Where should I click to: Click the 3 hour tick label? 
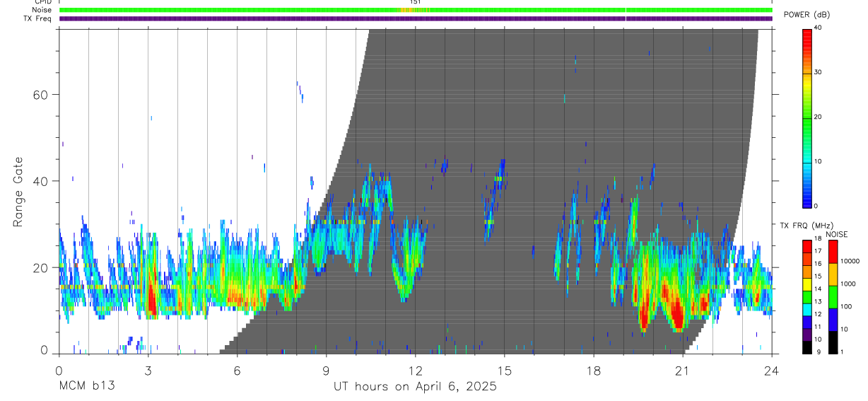pyautogui.click(x=148, y=371)
